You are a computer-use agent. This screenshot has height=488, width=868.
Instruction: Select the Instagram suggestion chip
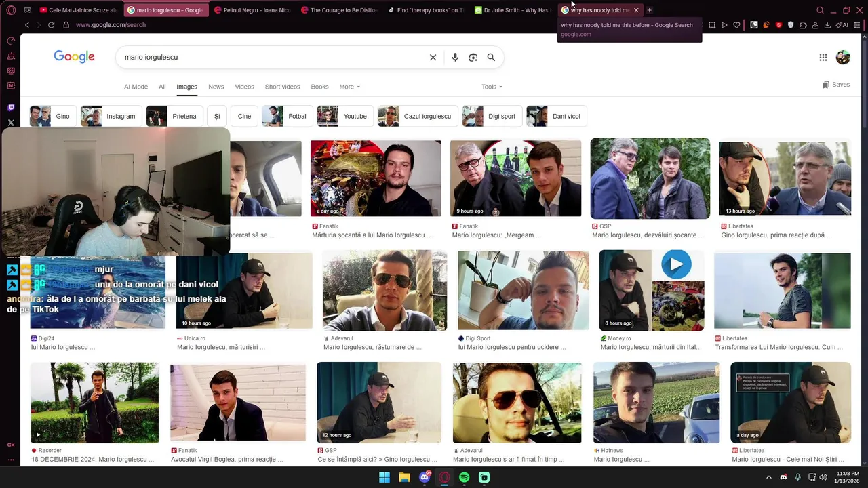(x=111, y=116)
